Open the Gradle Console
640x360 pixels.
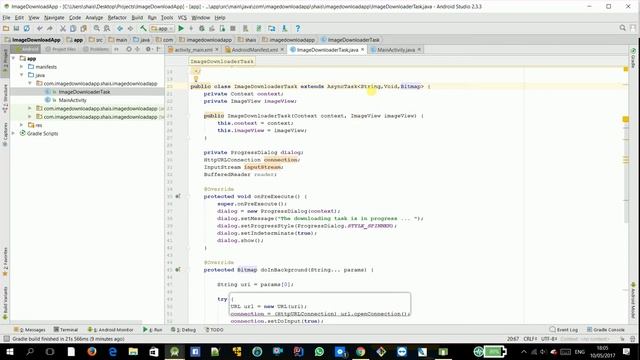pyautogui.click(x=606, y=329)
